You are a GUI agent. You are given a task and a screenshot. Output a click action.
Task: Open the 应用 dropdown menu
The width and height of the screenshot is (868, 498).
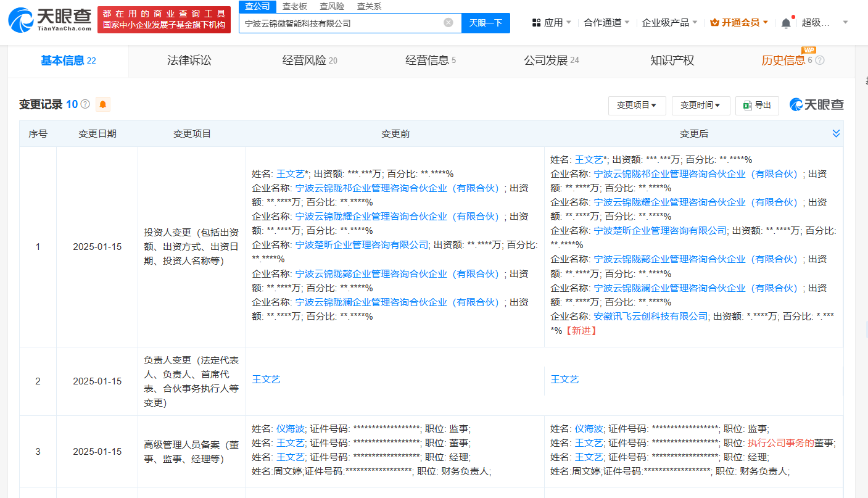pos(551,23)
